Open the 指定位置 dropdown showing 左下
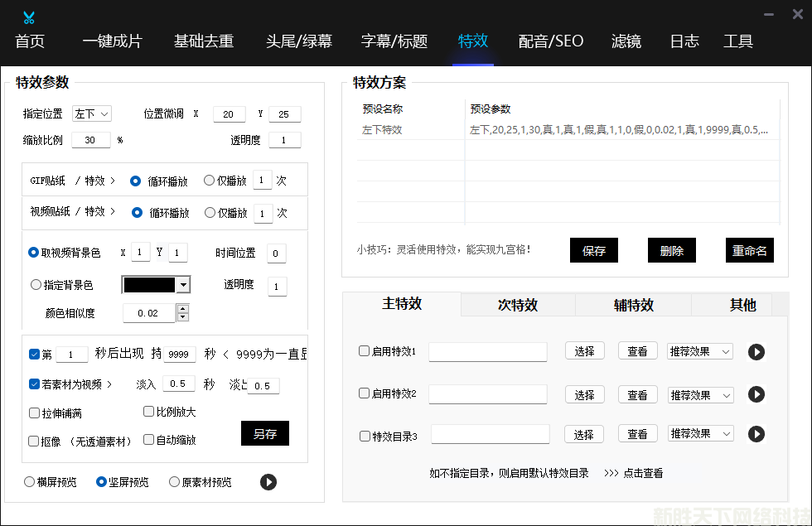Image resolution: width=812 pixels, height=526 pixels. 91,114
